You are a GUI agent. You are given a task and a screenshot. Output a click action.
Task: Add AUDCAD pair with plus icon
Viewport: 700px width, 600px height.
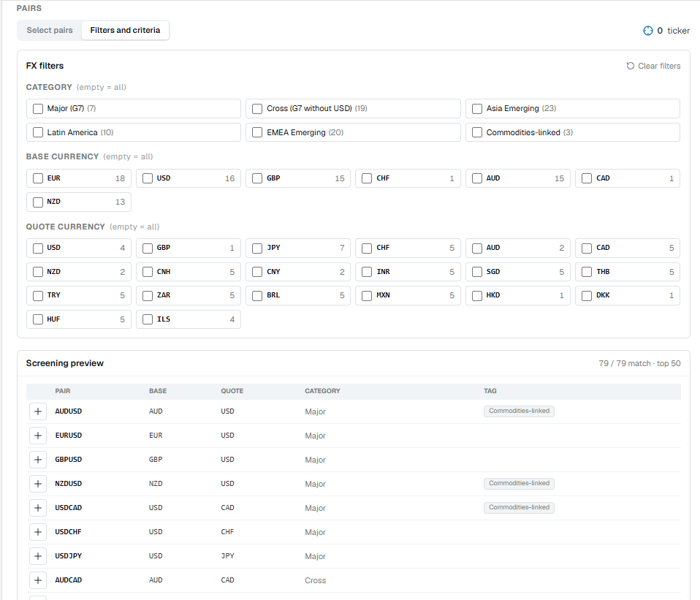pyautogui.click(x=38, y=580)
